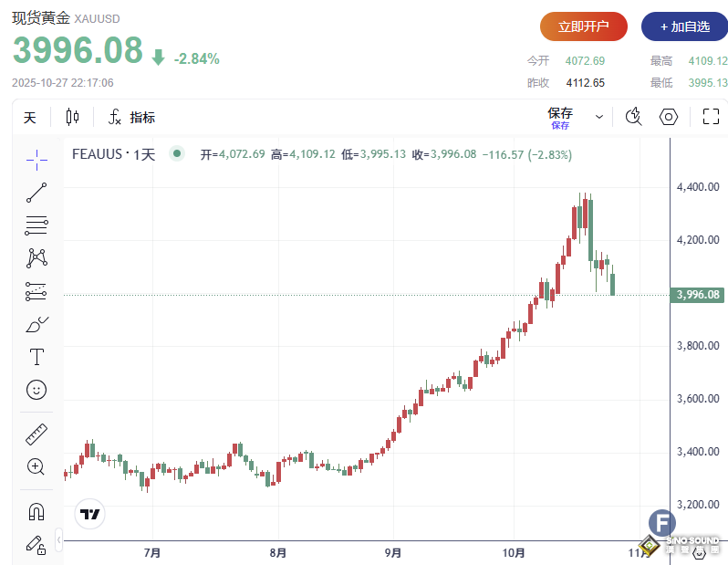The width and height of the screenshot is (728, 565).
Task: Select the trend line drawing tool
Action: click(x=36, y=192)
